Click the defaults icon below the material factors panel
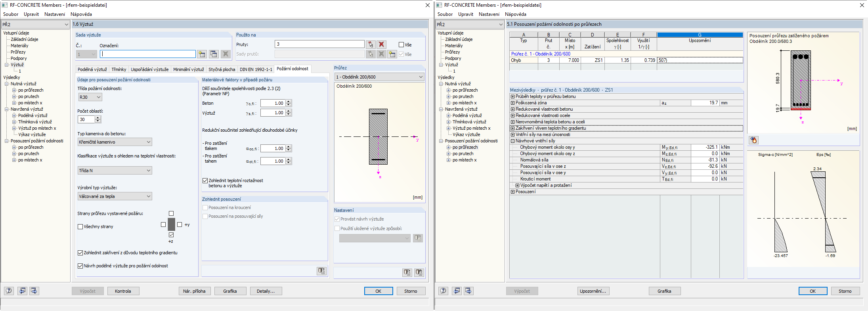This screenshot has width=868, height=311. tap(321, 271)
